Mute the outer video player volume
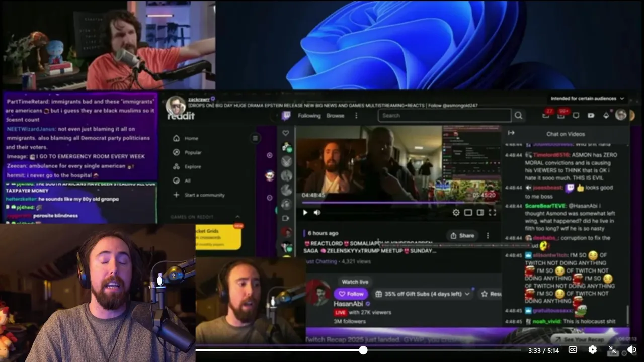The image size is (644, 362). tap(632, 350)
